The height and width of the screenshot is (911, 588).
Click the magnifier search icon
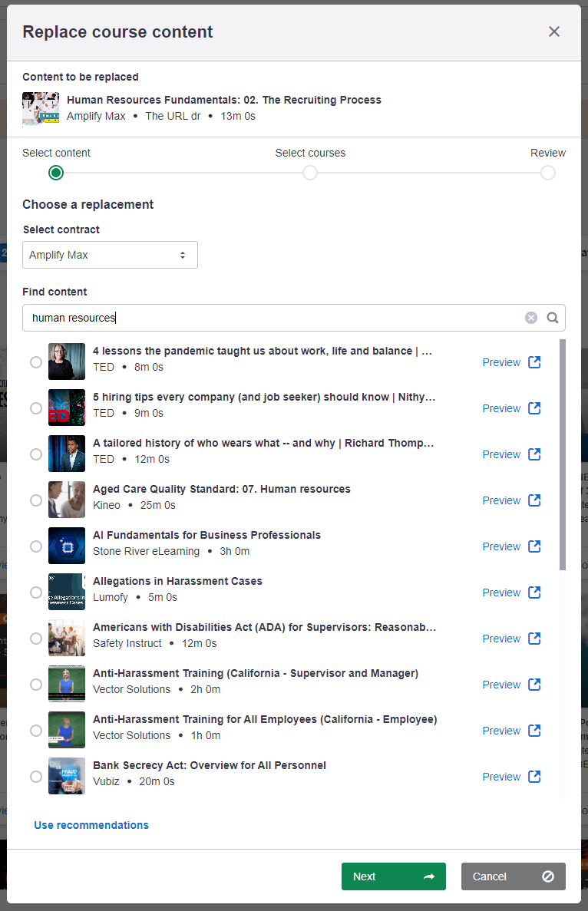coord(553,318)
